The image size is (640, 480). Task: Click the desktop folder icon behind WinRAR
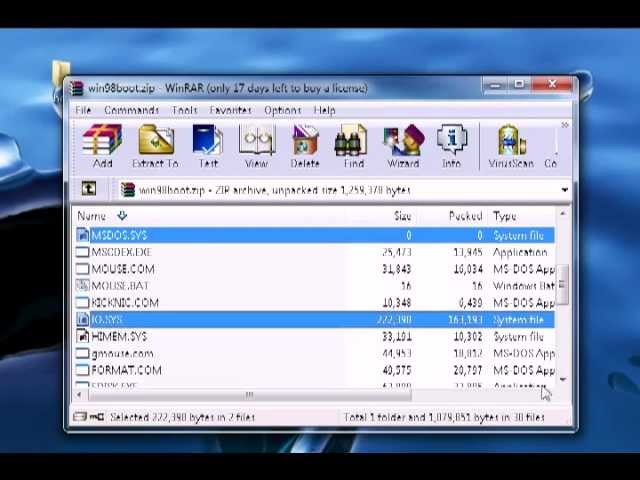click(60, 71)
